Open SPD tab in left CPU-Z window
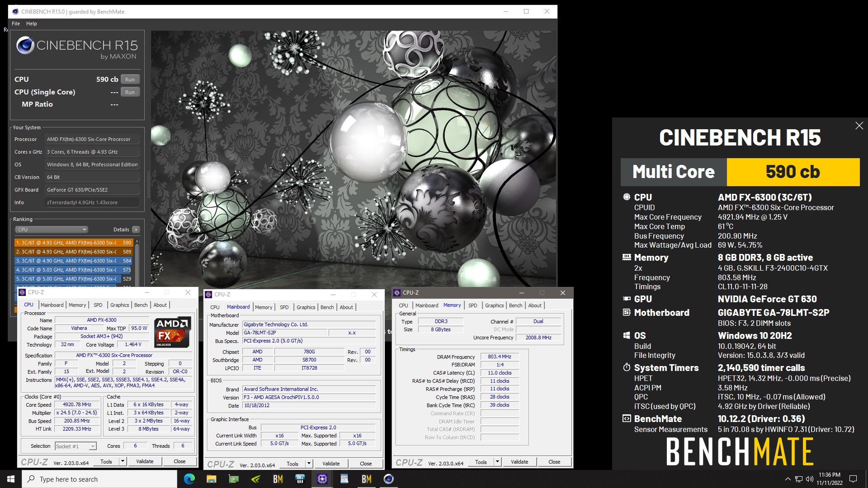 click(98, 305)
